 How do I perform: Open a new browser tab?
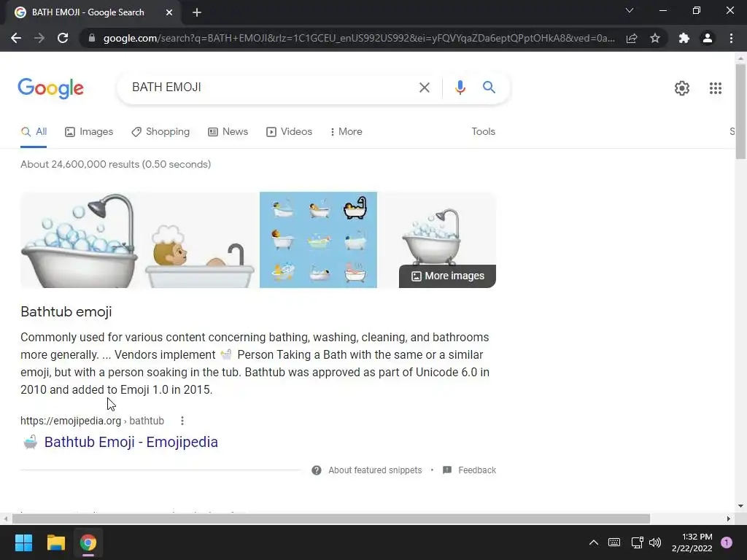[197, 12]
